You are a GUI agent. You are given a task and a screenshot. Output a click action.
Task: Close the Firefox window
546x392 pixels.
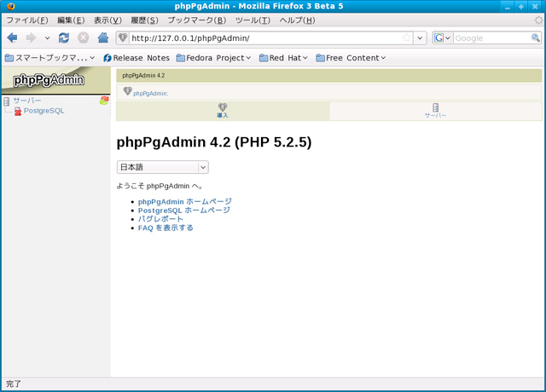[535, 6]
